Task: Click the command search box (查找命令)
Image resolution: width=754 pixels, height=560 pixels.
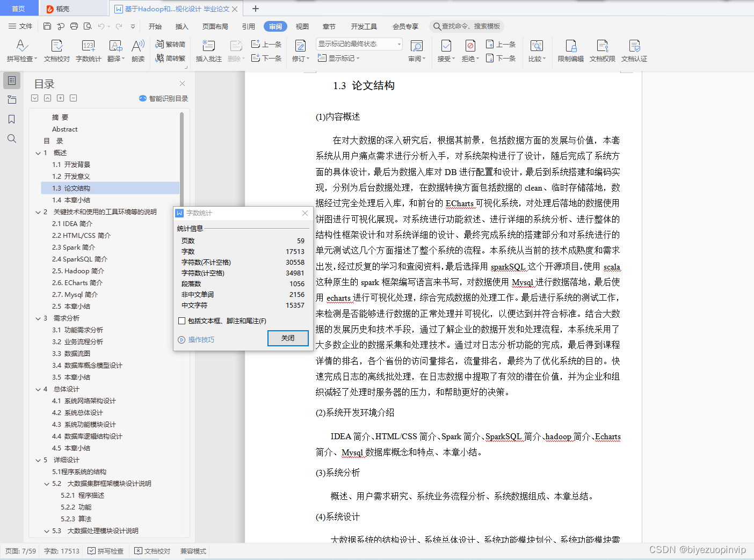Action: tap(467, 26)
